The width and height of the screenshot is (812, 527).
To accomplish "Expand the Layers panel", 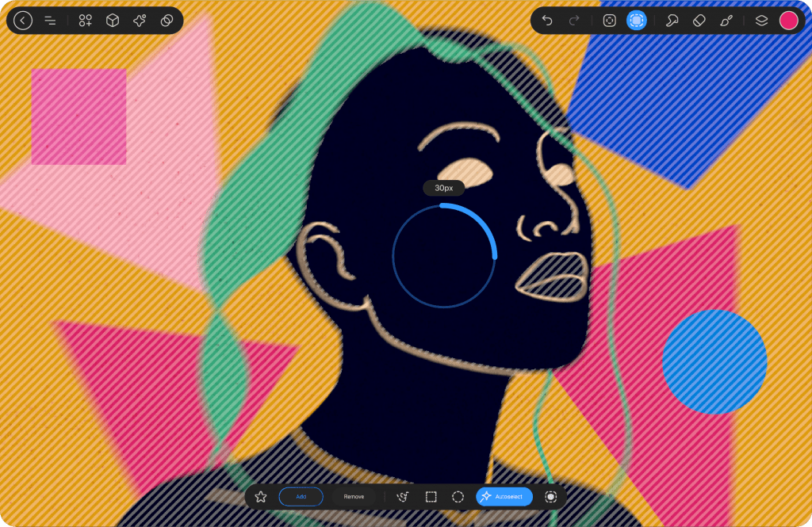I will [x=761, y=21].
